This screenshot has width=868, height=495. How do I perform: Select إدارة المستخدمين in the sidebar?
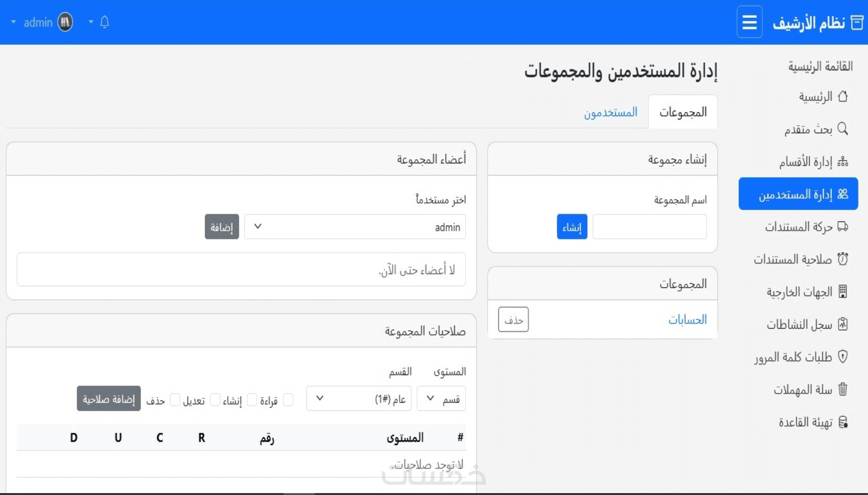coord(799,194)
